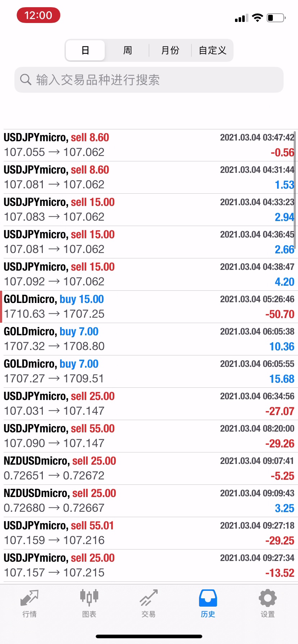Select USDJPYmicro sell 8.60 trade at 03:47:42

[x=149, y=145]
